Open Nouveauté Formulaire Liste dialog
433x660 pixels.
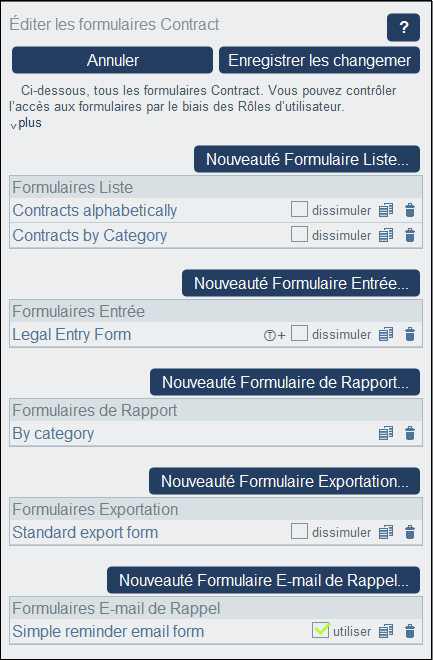[x=307, y=159]
